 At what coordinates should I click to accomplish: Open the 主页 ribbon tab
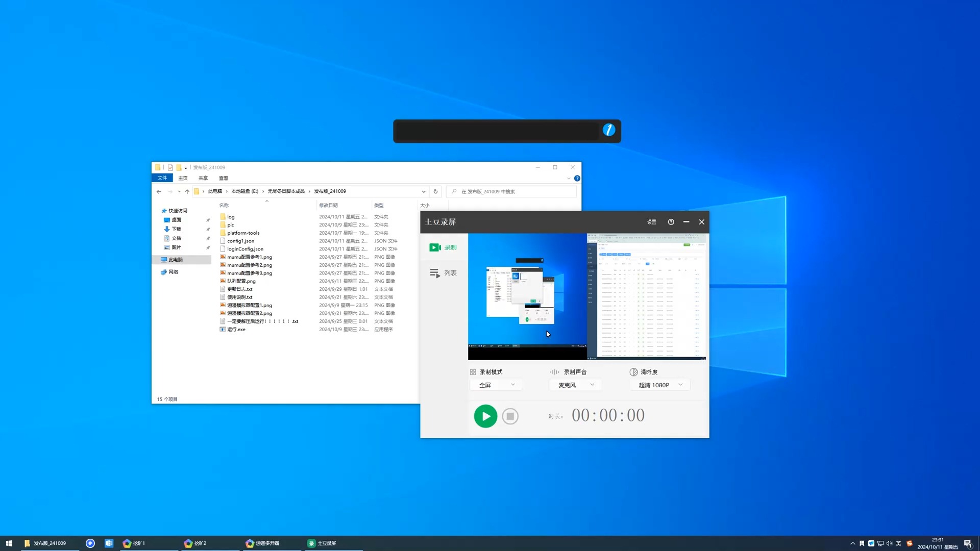pos(183,178)
